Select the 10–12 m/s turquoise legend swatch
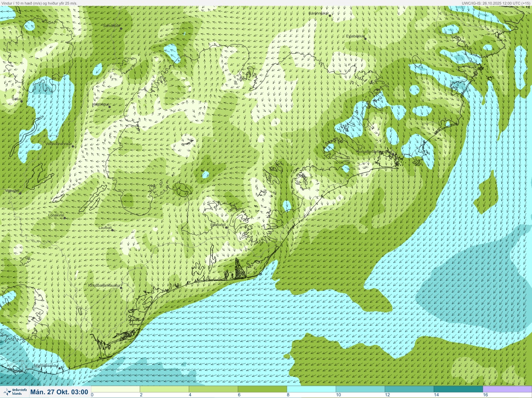 click(360, 389)
